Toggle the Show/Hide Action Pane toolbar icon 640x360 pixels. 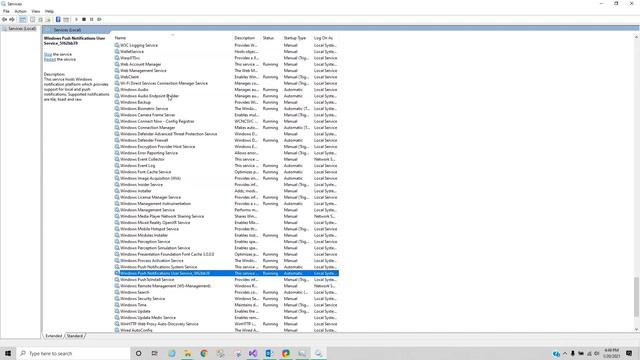click(x=66, y=20)
